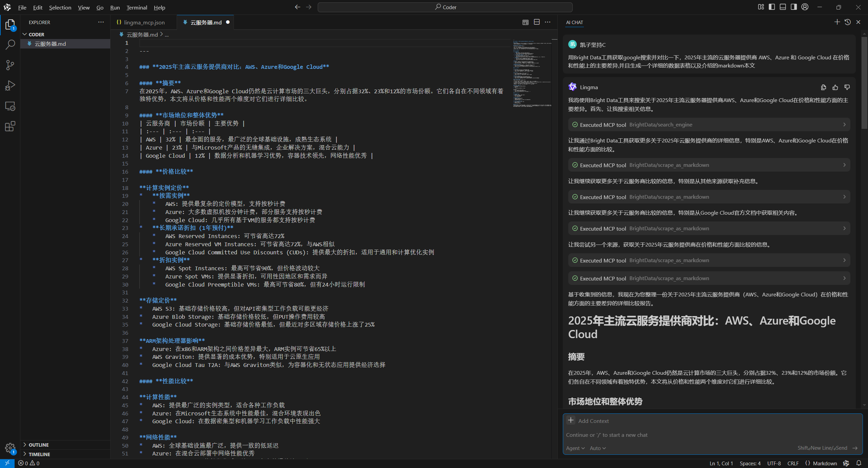The height and width of the screenshot is (468, 868).
Task: Open Run and Debug view icon
Action: point(10,85)
